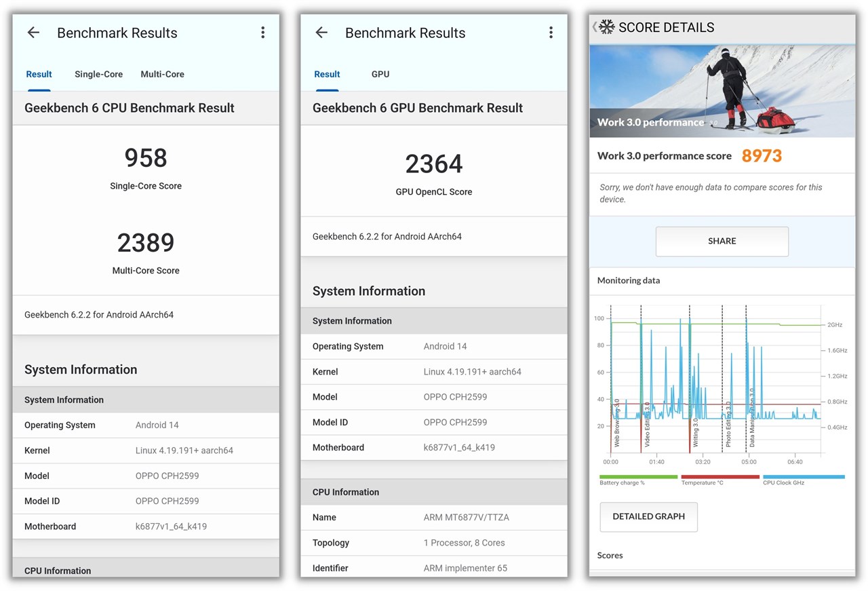The image size is (868, 591).
Task: Click the 2364 GPU OpenCL score
Action: pyautogui.click(x=434, y=164)
